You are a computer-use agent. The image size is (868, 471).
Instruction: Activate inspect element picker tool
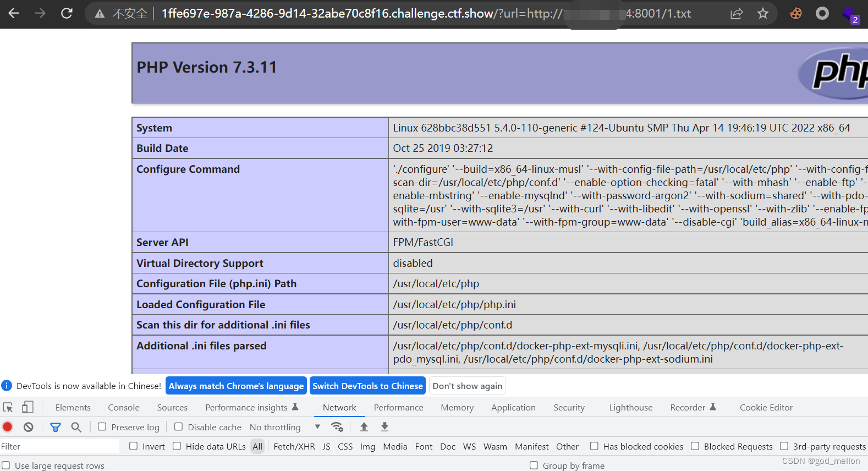tap(8, 407)
